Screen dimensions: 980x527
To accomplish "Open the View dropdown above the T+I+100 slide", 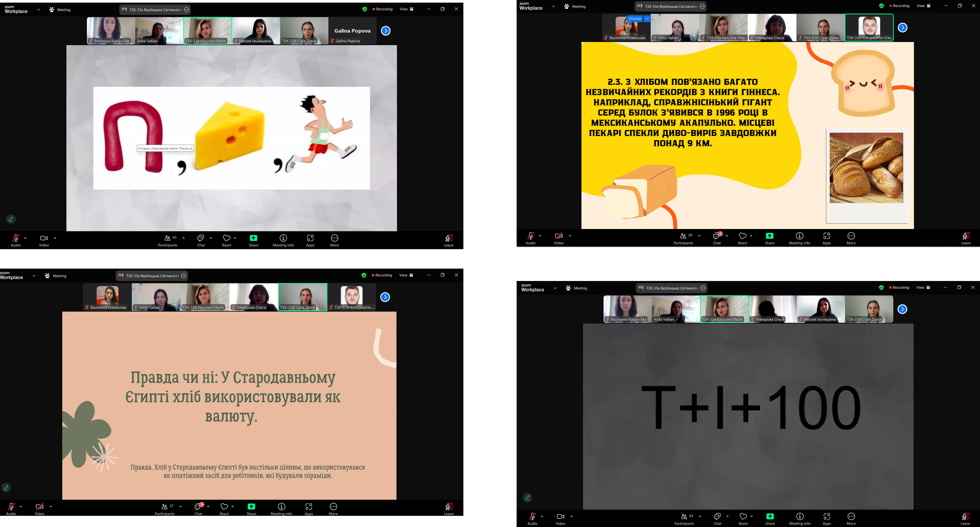I will coord(923,287).
